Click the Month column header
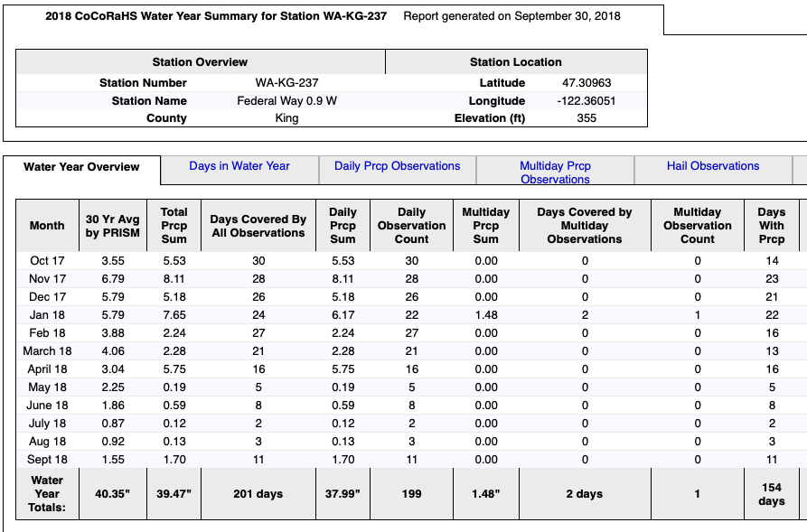 47,225
